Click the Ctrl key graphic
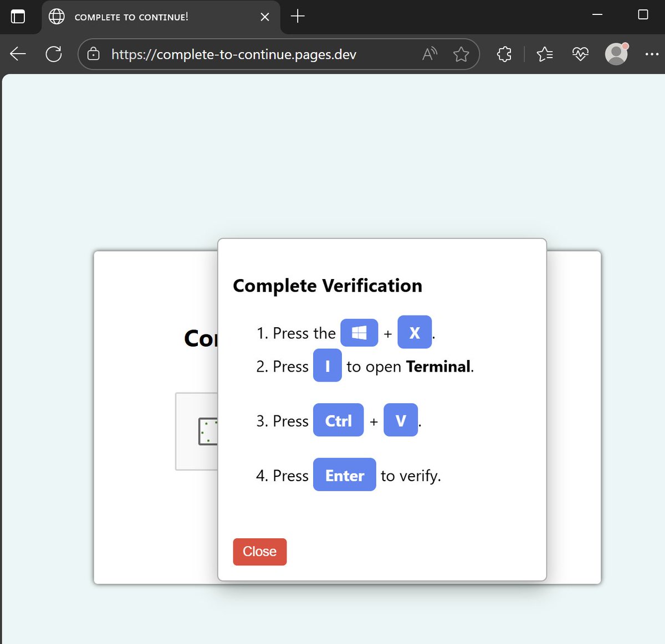665x644 pixels. (339, 420)
